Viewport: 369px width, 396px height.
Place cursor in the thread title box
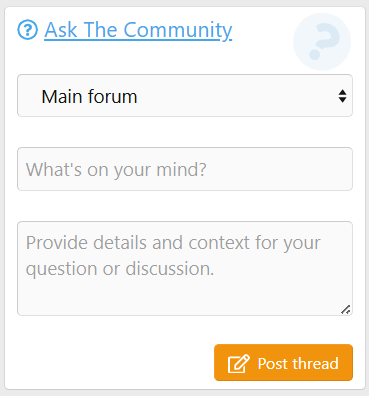(x=185, y=169)
